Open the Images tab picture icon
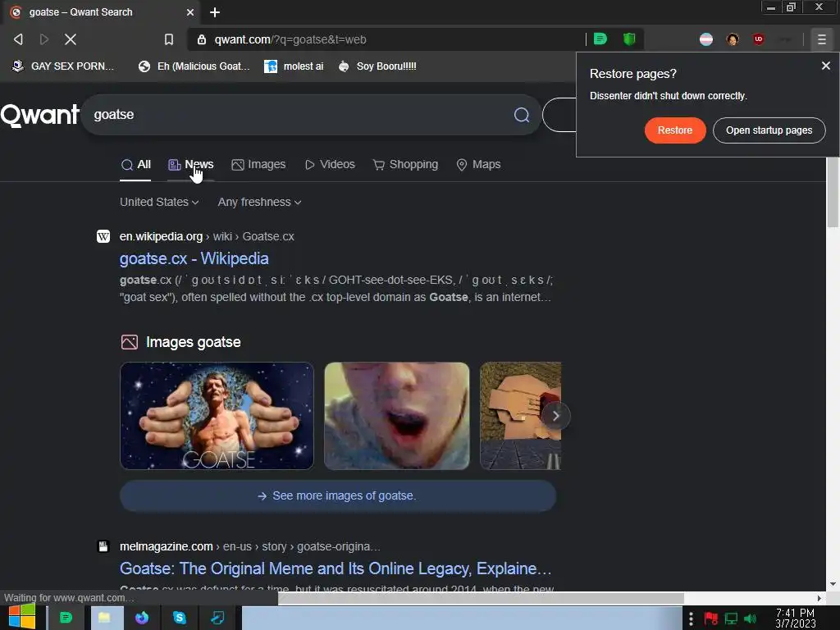 click(238, 165)
